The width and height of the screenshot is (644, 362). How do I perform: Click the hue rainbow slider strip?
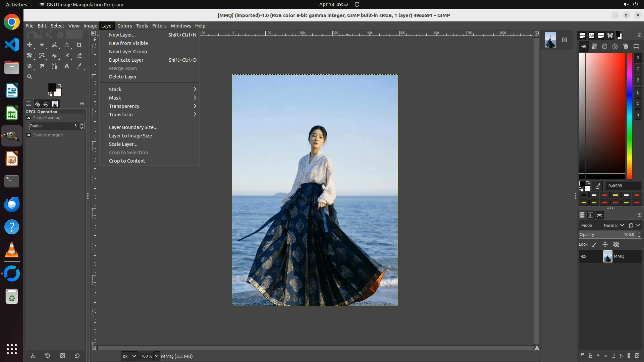coord(630,116)
